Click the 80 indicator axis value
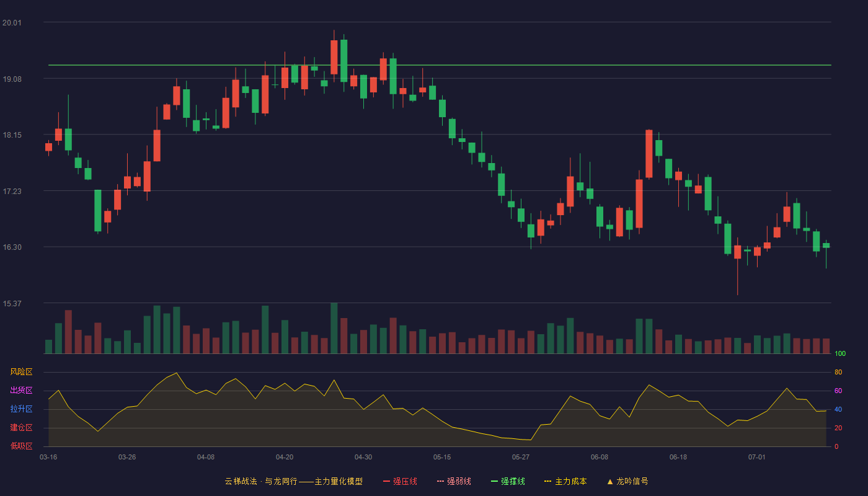868x496 pixels. tap(838, 373)
